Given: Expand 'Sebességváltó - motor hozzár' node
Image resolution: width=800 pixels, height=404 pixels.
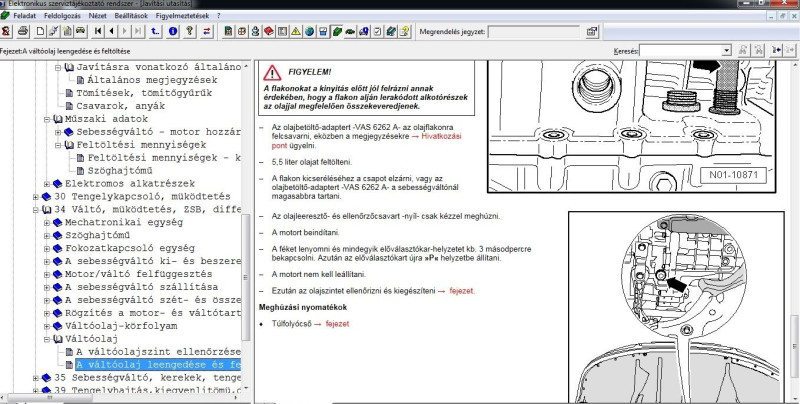Looking at the screenshot, I should point(58,132).
